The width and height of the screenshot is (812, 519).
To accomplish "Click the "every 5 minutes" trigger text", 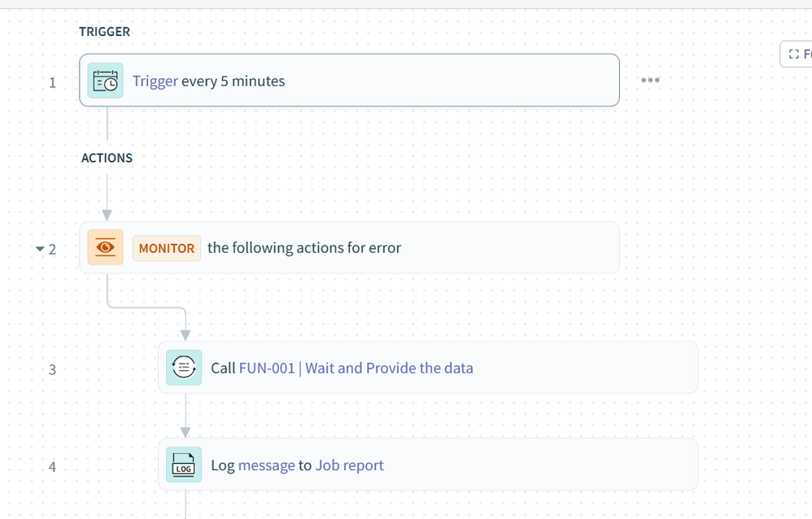I will 234,81.
